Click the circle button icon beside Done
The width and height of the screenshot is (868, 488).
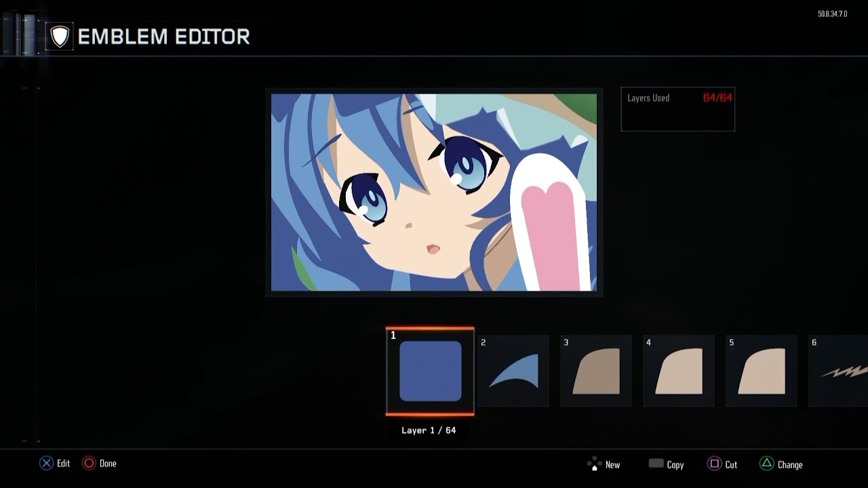pos(89,464)
